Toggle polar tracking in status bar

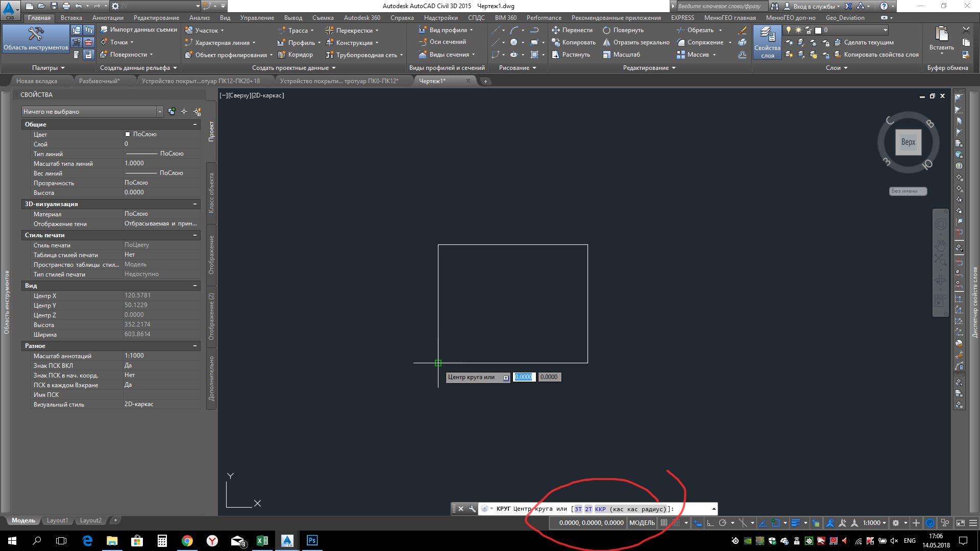click(722, 523)
